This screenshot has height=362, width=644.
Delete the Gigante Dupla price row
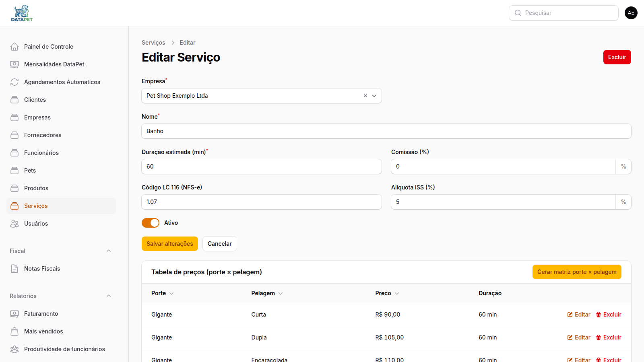609,337
